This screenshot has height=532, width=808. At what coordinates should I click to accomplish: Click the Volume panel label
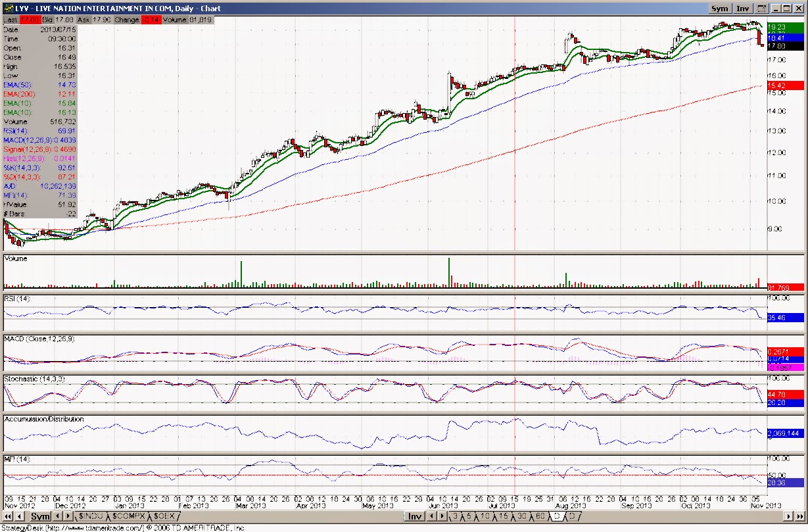click(x=16, y=258)
